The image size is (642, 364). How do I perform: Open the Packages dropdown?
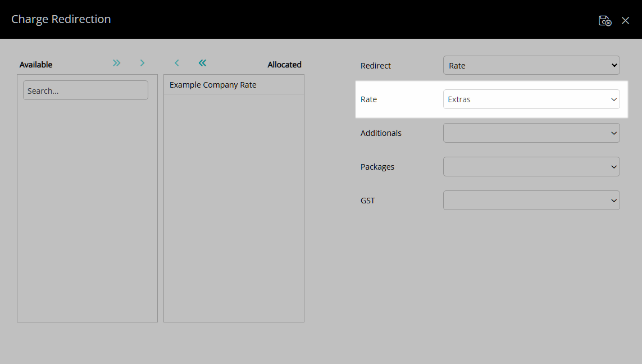[531, 167]
